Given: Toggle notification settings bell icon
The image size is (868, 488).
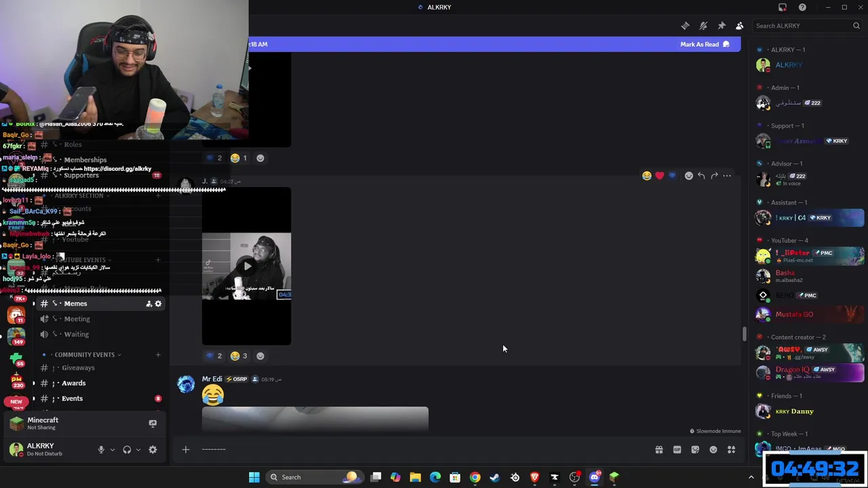Looking at the screenshot, I should (x=703, y=26).
